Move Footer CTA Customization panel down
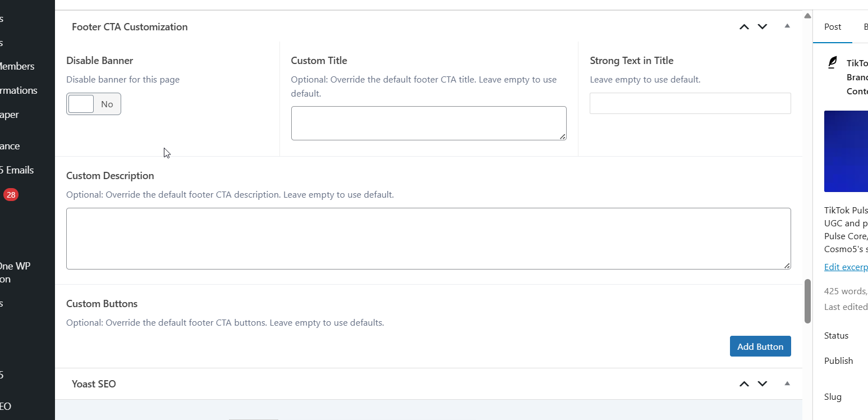This screenshot has height=420, width=868. [763, 27]
